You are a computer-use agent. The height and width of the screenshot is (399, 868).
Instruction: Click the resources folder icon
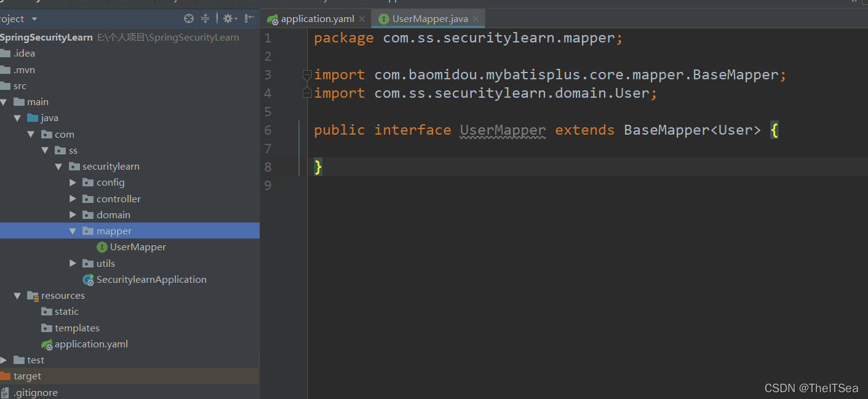pos(33,296)
